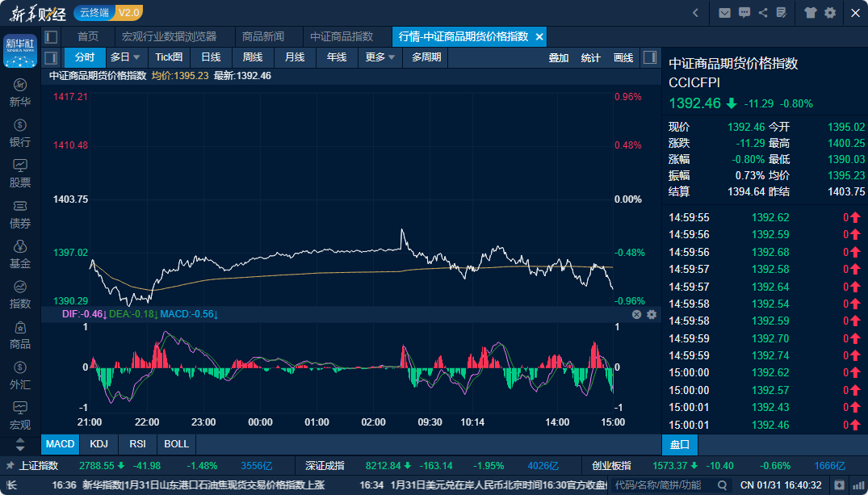This screenshot has width=868, height=495.
Task: Open the skin theme shirt icon
Action: click(810, 13)
